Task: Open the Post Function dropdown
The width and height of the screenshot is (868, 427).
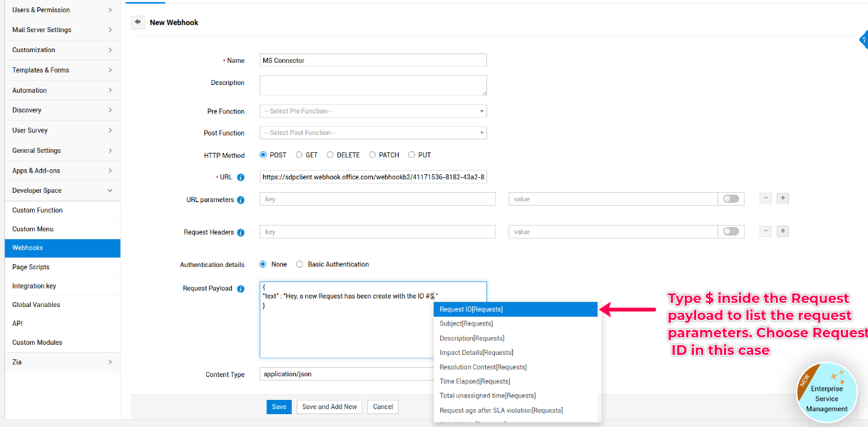Action: coord(373,133)
